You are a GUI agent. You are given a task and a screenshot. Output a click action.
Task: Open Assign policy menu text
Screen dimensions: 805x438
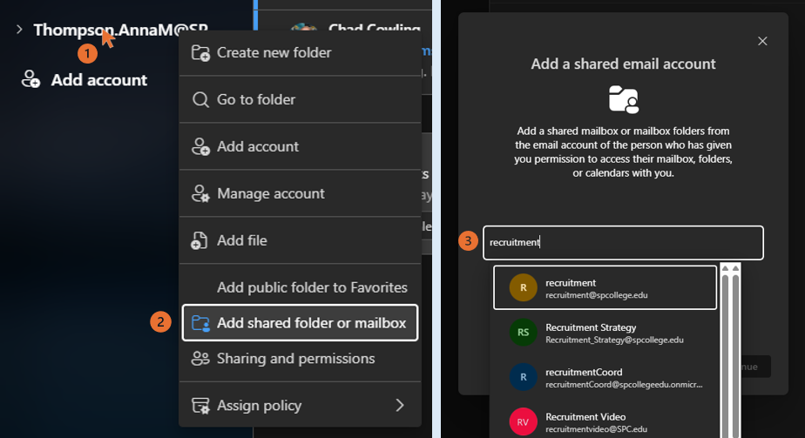[259, 406]
